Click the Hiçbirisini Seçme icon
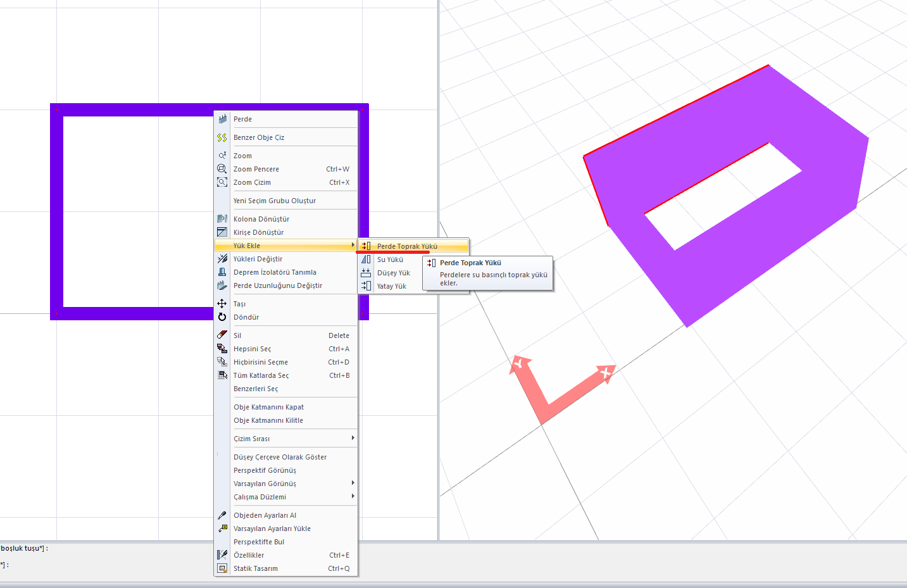This screenshot has height=588, width=907. 222,362
